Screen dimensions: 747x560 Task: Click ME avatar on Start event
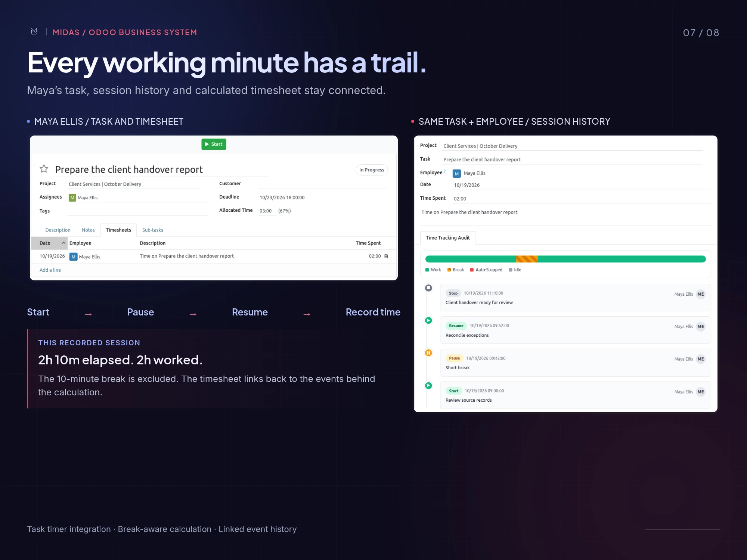(x=701, y=392)
